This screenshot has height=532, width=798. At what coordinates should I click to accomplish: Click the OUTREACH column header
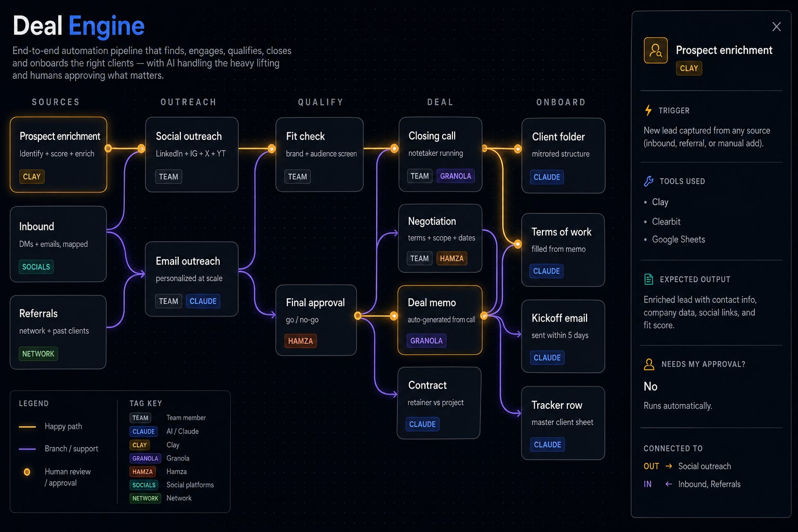tap(189, 102)
